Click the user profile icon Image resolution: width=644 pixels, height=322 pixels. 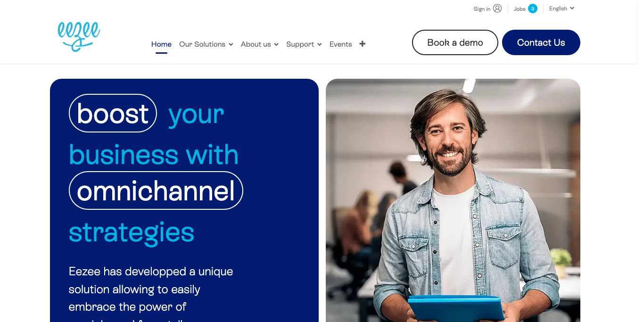pos(497,8)
